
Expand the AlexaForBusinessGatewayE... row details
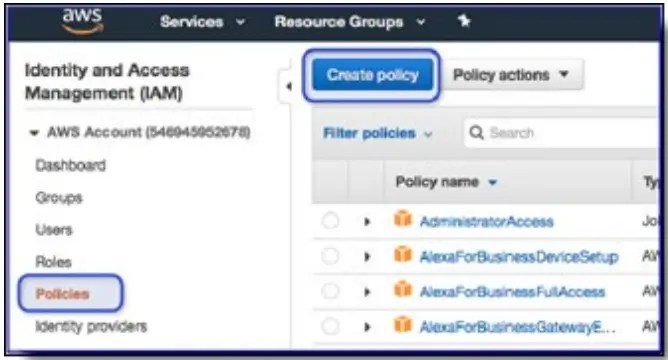(x=367, y=327)
